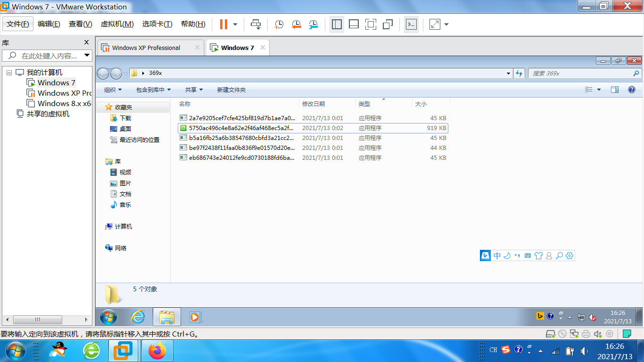Click the VMware hard disk status icon
This screenshot has width=644, height=362.
[550, 334]
